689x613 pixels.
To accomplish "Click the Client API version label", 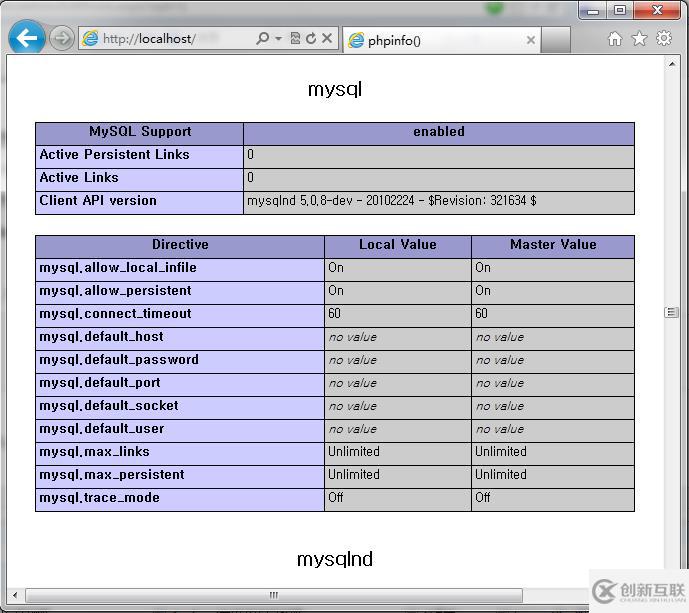I will click(x=98, y=200).
